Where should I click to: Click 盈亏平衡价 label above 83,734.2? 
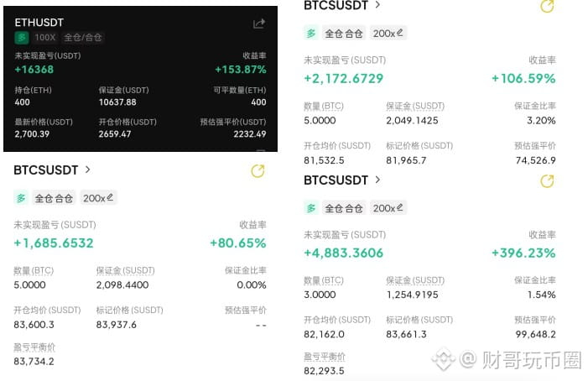tap(34, 347)
